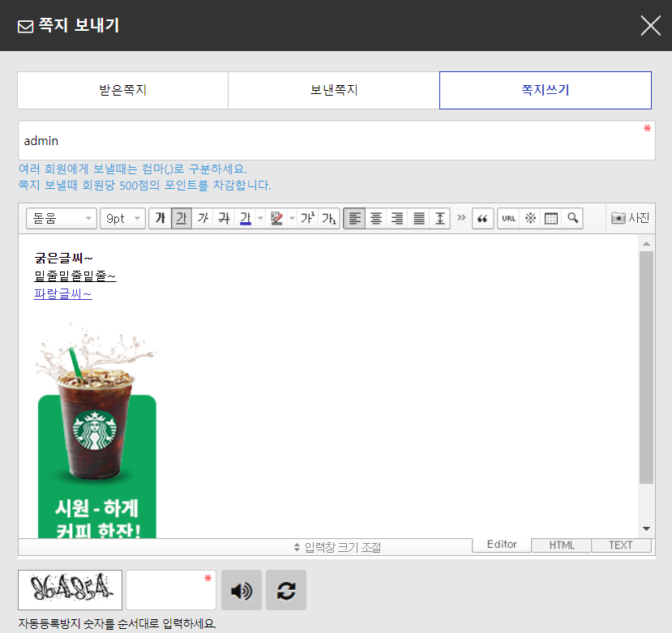Toggle bold text formatting

click(161, 218)
